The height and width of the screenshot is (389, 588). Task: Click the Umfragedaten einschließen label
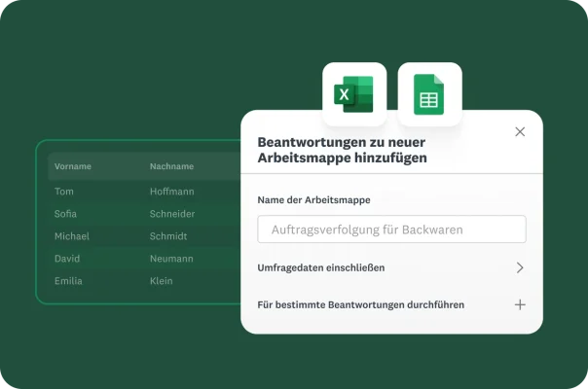(321, 267)
